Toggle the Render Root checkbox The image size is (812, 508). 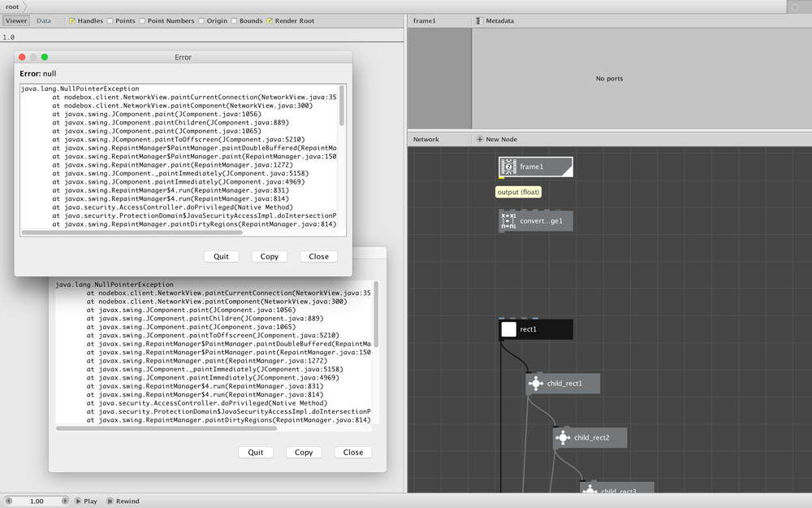(270, 21)
